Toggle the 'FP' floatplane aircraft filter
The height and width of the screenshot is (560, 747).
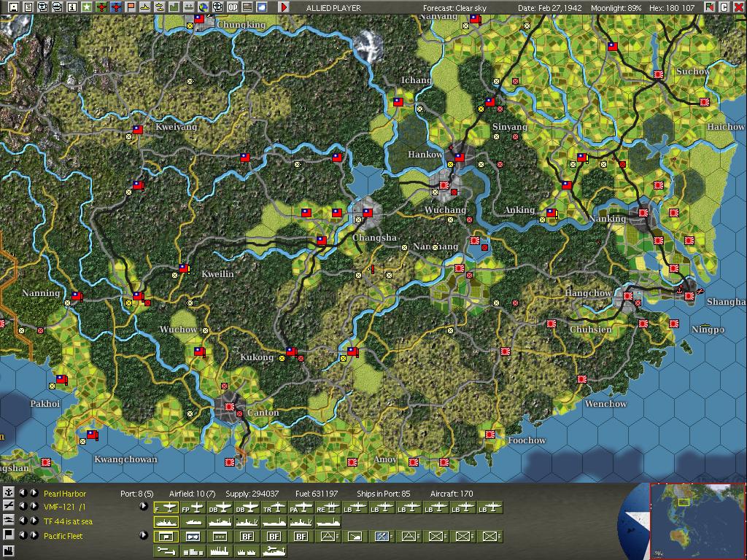coord(193,507)
